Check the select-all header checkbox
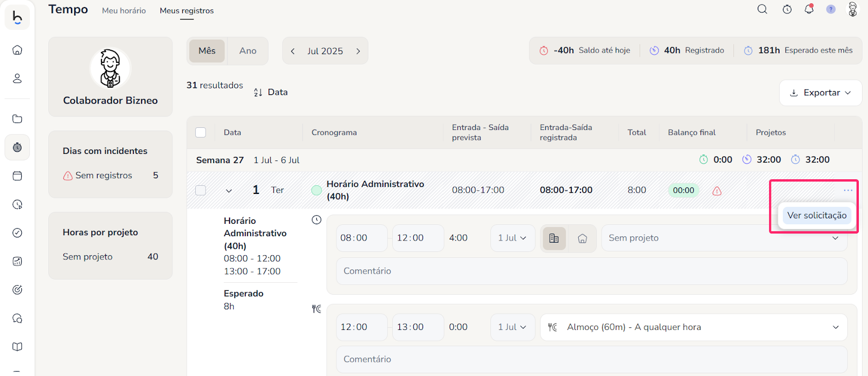Screen dimensions: 868x376 click(x=201, y=133)
